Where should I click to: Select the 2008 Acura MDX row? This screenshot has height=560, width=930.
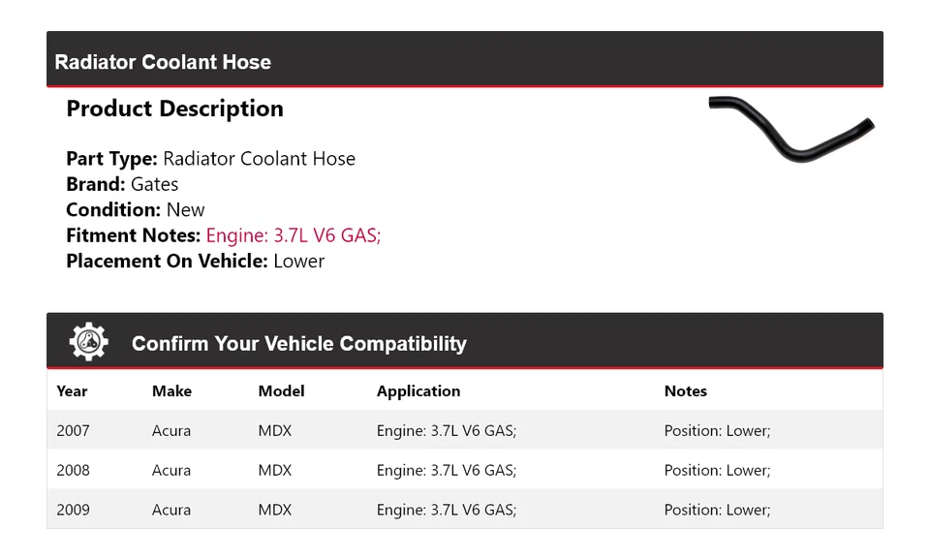(x=464, y=470)
